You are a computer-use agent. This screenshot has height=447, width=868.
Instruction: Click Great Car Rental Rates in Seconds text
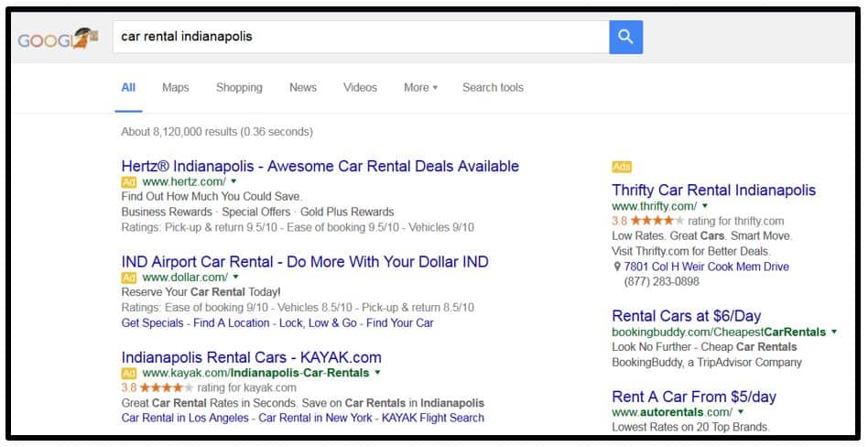(x=303, y=403)
